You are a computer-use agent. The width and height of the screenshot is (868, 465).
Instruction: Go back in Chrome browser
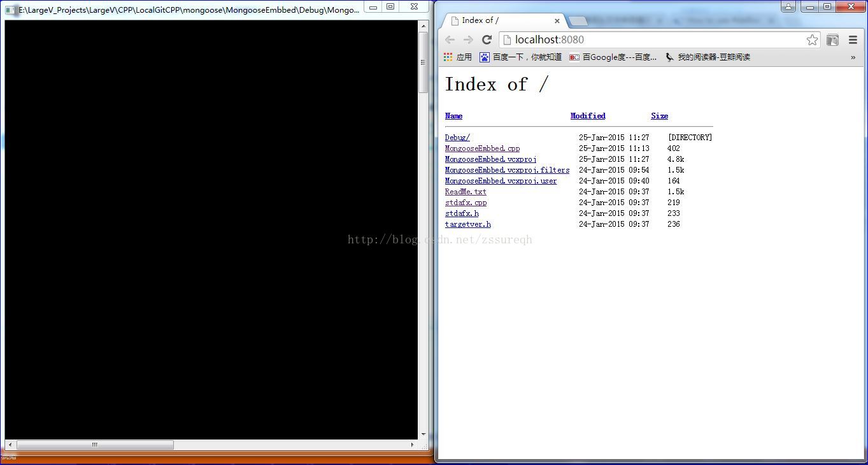(x=450, y=39)
